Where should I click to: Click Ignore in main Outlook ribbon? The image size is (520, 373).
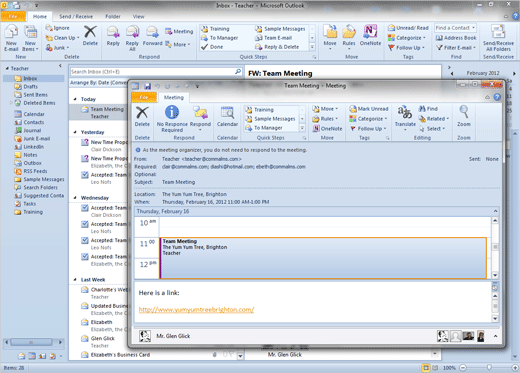[57, 28]
